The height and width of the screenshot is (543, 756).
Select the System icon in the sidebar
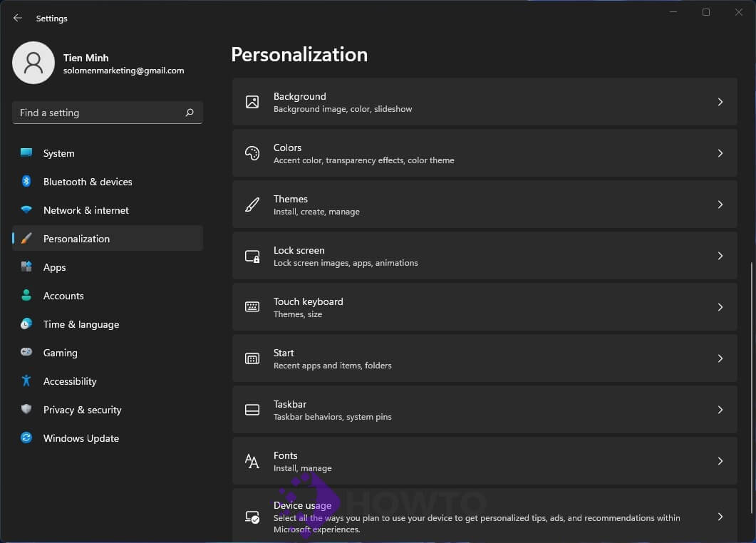pos(27,153)
